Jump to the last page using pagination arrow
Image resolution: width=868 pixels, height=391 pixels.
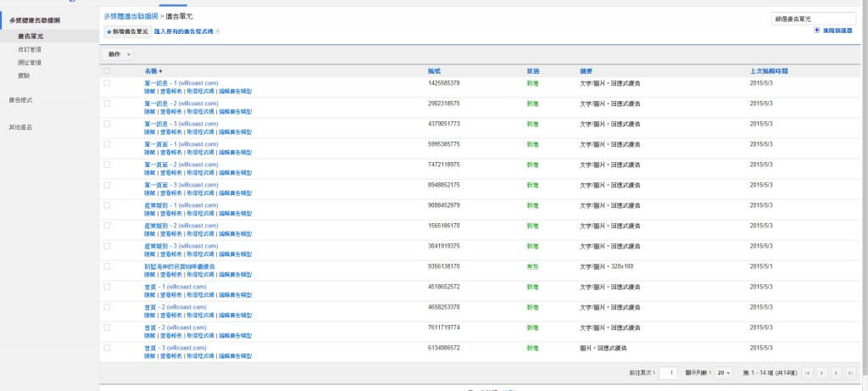coord(850,372)
